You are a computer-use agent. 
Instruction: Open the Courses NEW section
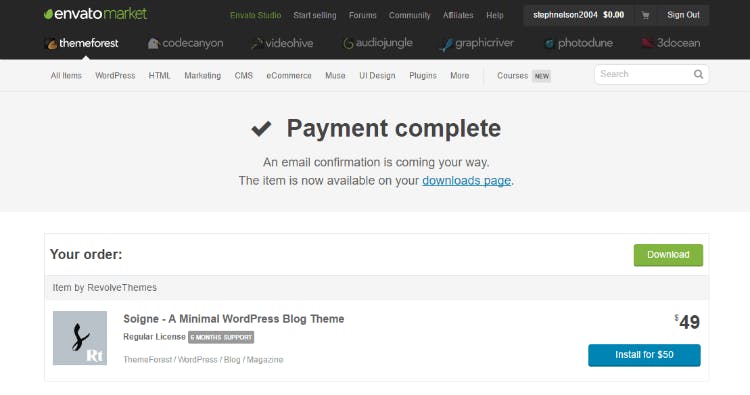[524, 76]
